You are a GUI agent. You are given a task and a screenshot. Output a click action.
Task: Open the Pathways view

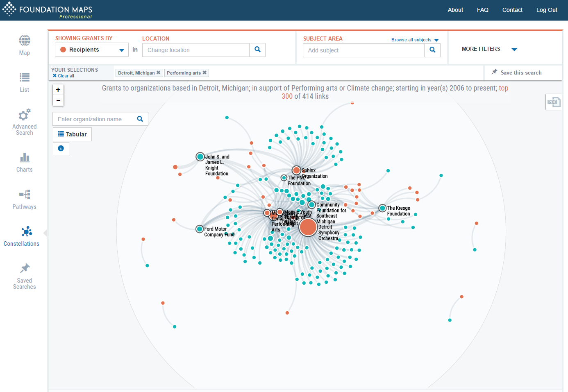point(25,199)
